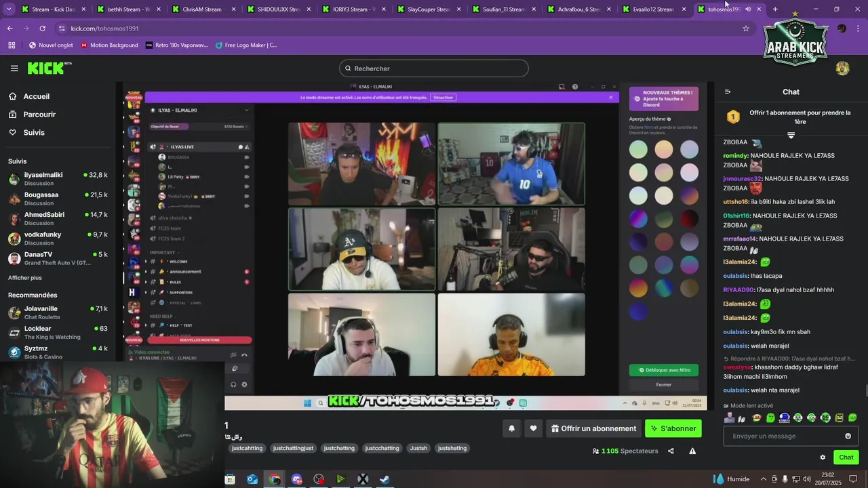Follow channel using the heart icon

pyautogui.click(x=534, y=428)
